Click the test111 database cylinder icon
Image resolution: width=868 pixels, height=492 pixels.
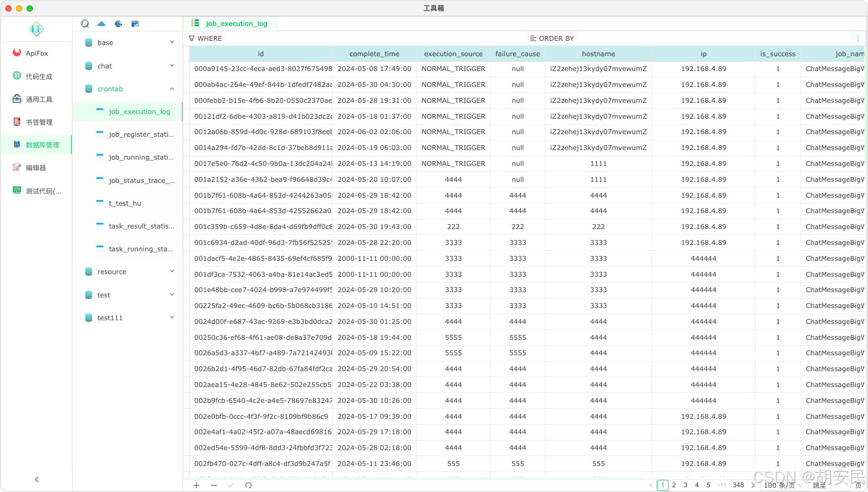click(x=89, y=318)
